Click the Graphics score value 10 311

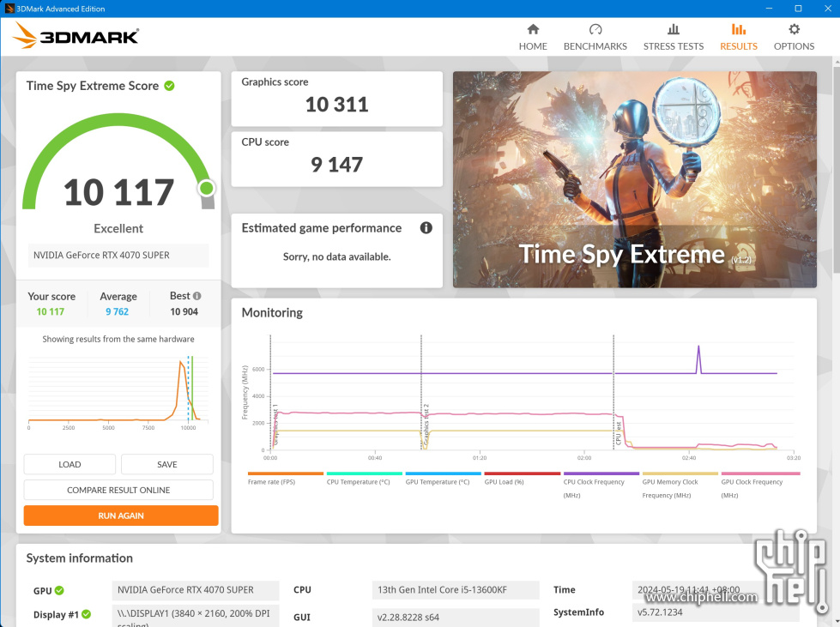(x=337, y=105)
